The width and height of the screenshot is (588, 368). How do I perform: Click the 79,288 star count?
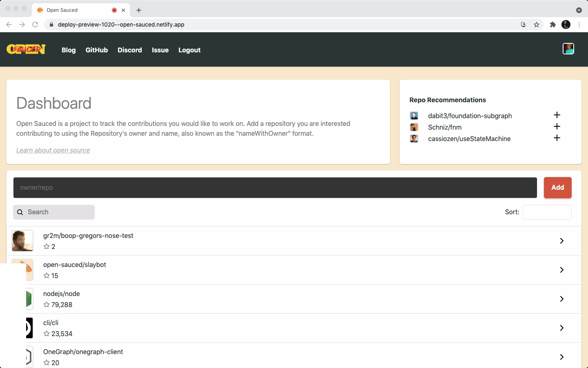[x=62, y=305]
